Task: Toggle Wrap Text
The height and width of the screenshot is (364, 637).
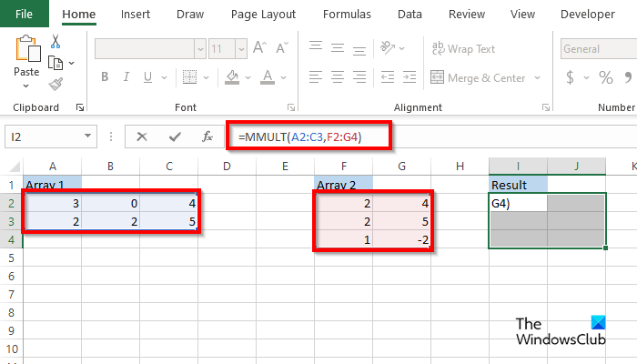Action: (x=464, y=49)
